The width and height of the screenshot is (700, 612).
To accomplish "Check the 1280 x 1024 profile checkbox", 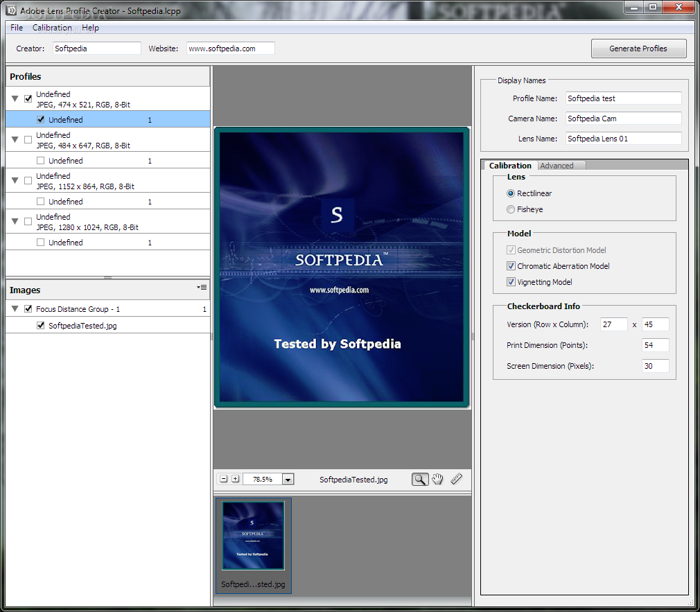I will pyautogui.click(x=28, y=221).
